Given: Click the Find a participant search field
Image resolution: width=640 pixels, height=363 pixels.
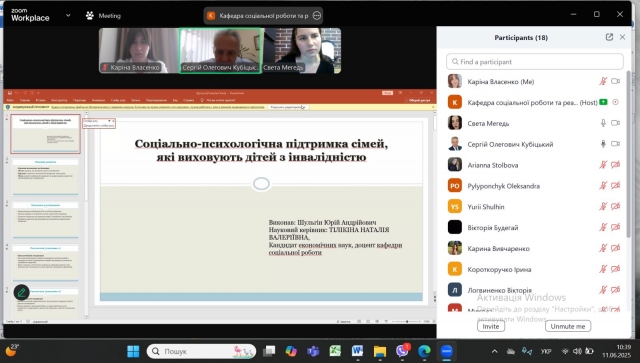Looking at the screenshot, I should click(x=535, y=62).
